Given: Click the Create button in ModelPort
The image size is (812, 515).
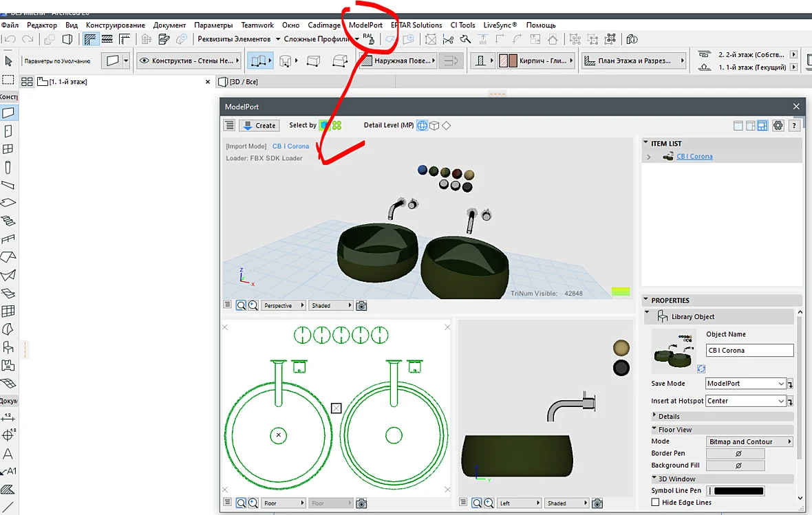Looking at the screenshot, I should 259,125.
